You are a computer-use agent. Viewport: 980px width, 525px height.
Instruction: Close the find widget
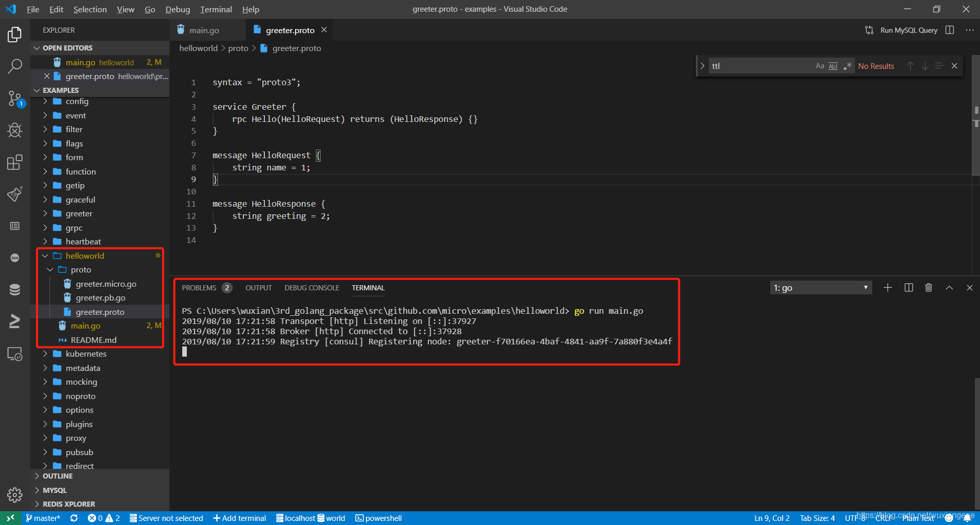click(954, 66)
